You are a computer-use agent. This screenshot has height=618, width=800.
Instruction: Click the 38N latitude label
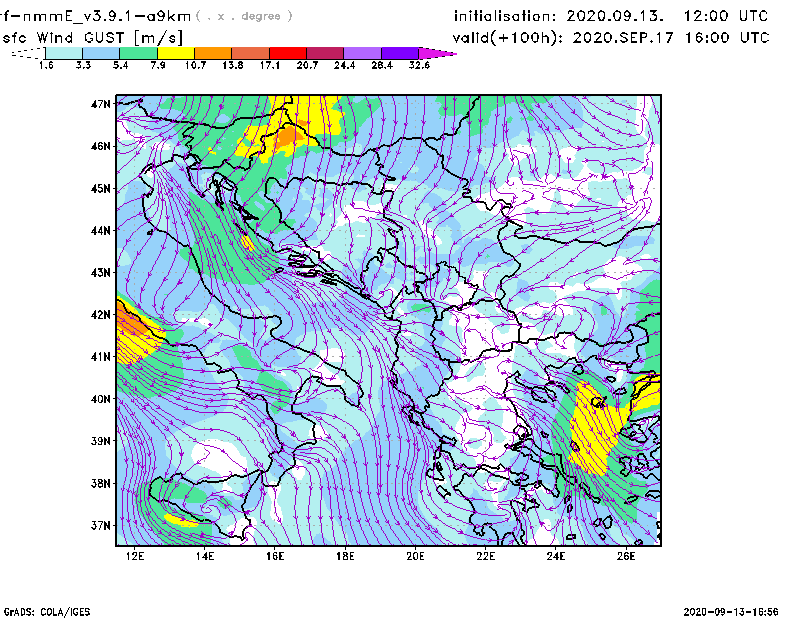pyautogui.click(x=101, y=483)
